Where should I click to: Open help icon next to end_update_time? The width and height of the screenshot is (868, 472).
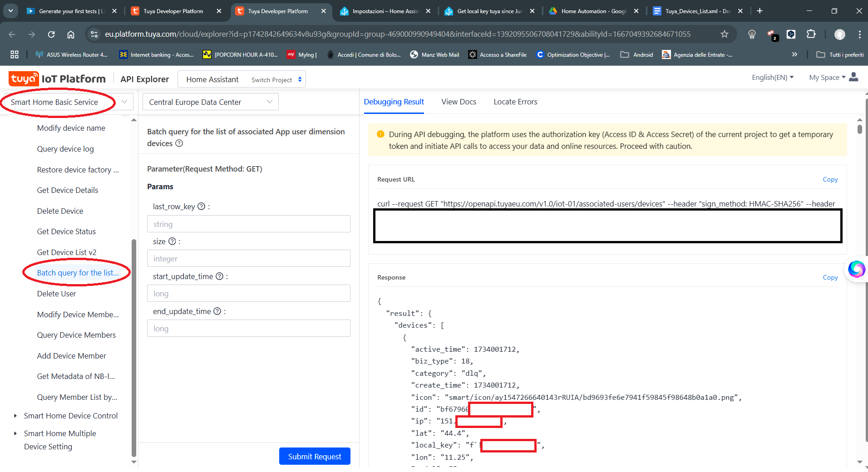pos(217,311)
